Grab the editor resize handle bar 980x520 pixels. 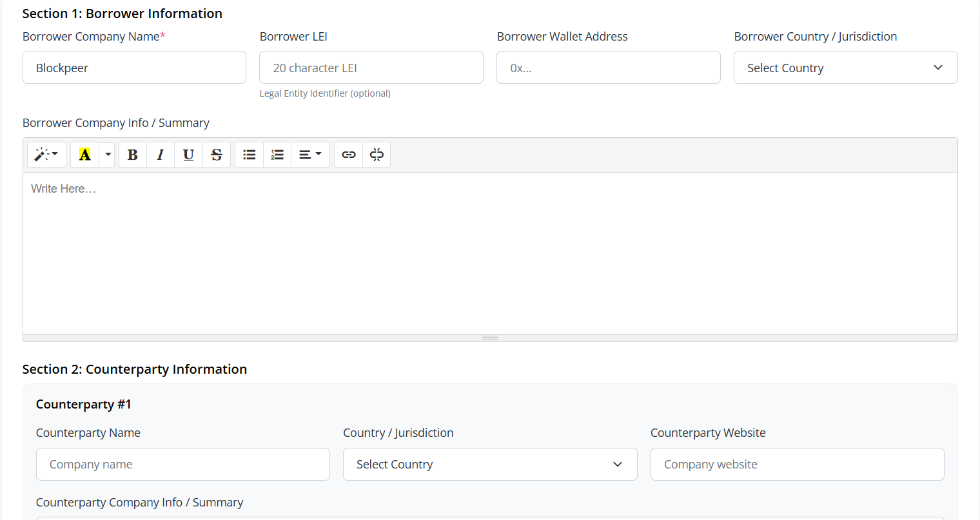click(490, 338)
